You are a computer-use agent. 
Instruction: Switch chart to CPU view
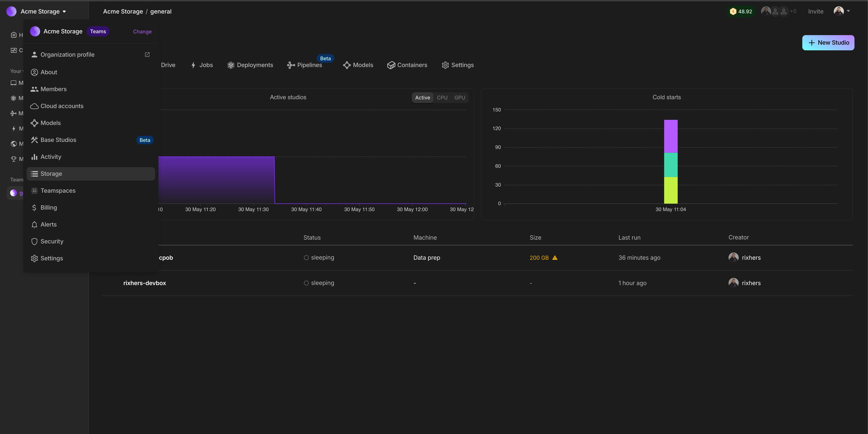click(442, 98)
